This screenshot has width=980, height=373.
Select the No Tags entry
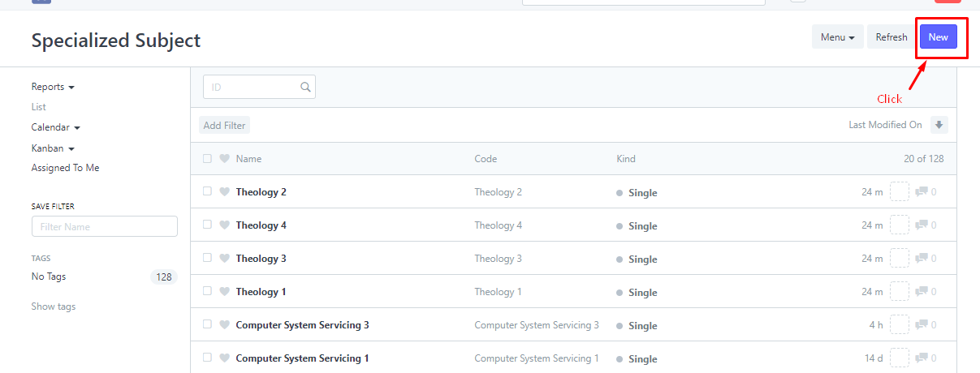click(x=49, y=277)
